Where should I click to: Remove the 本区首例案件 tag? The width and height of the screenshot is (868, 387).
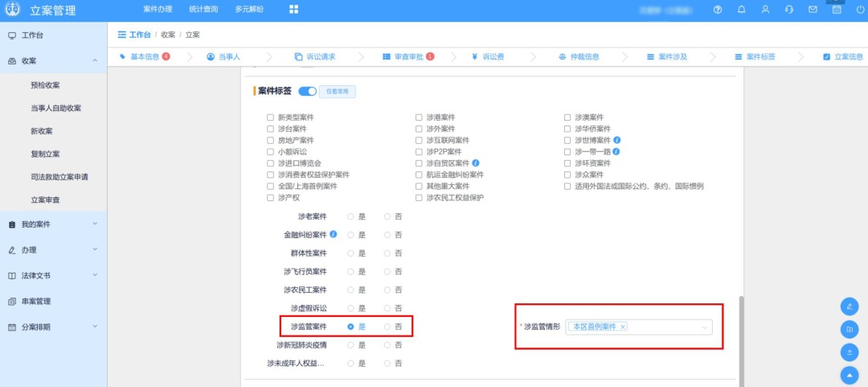tap(623, 327)
